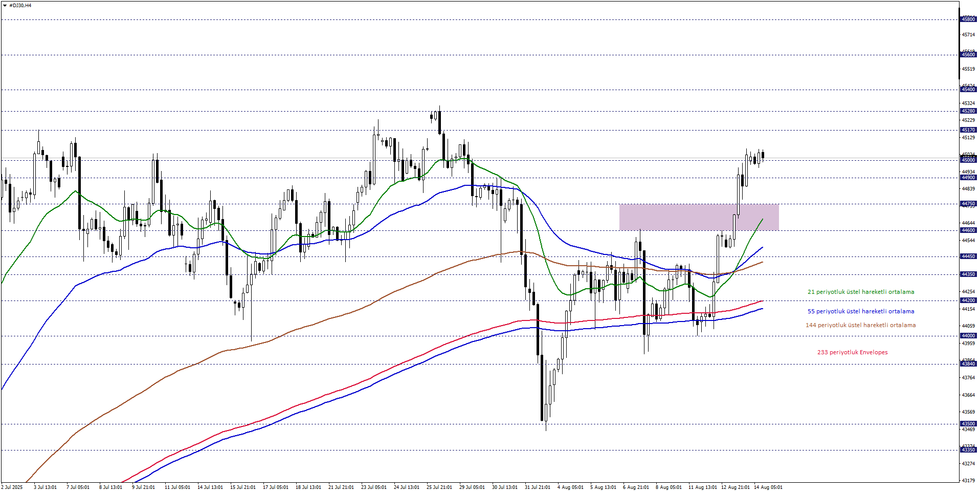Image resolution: width=980 pixels, height=493 pixels.
Task: Click the 43500 level price tag
Action: coord(968,424)
